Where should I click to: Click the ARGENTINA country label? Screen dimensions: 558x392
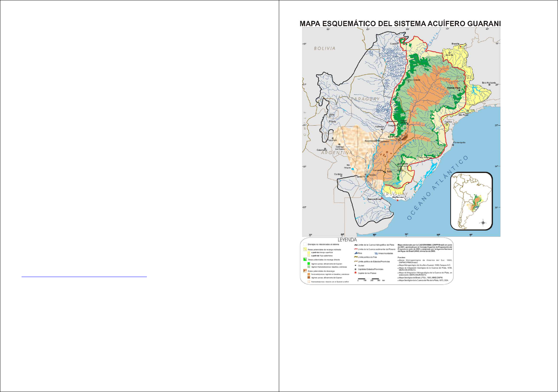[x=337, y=153]
